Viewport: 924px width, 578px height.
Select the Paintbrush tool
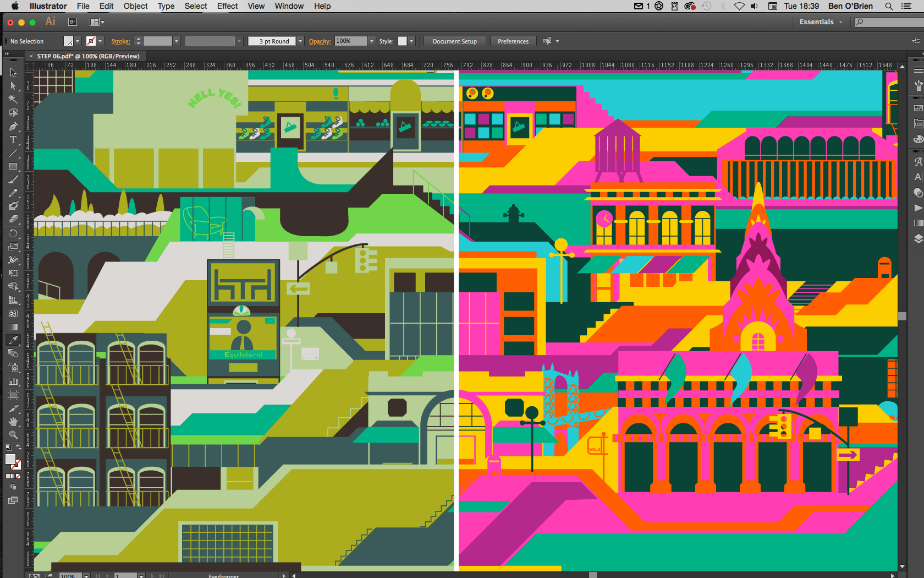(13, 179)
